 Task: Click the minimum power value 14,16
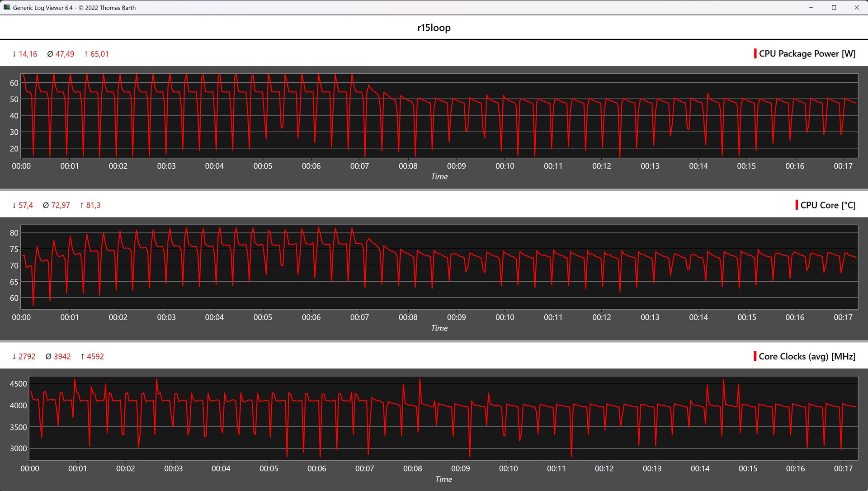point(28,54)
